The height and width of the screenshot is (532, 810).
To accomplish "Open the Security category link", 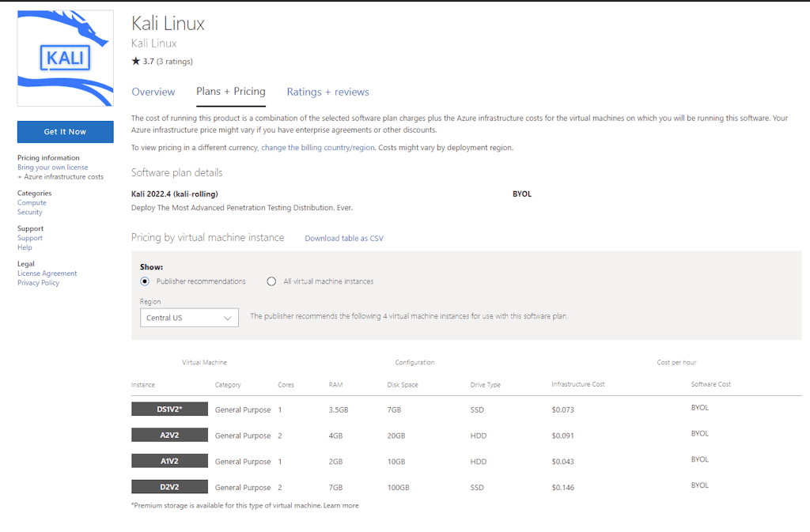I will click(x=30, y=212).
